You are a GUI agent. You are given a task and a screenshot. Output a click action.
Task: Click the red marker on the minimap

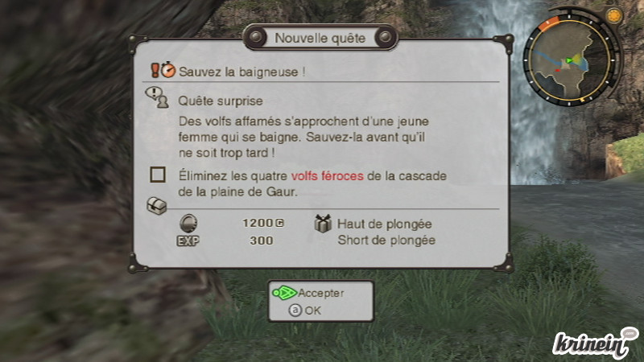coord(558,71)
